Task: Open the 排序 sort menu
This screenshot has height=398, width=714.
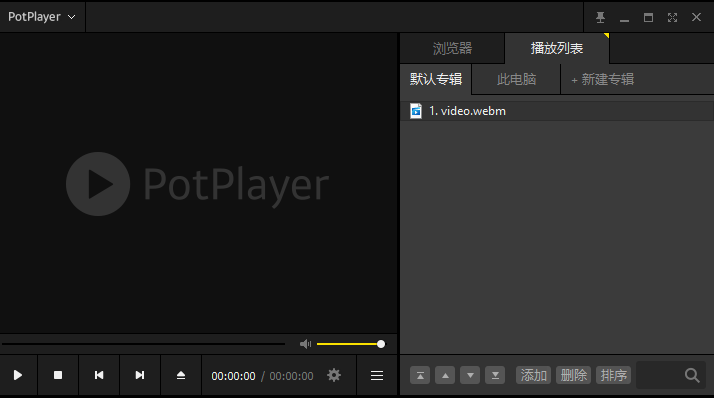Action: pos(613,375)
